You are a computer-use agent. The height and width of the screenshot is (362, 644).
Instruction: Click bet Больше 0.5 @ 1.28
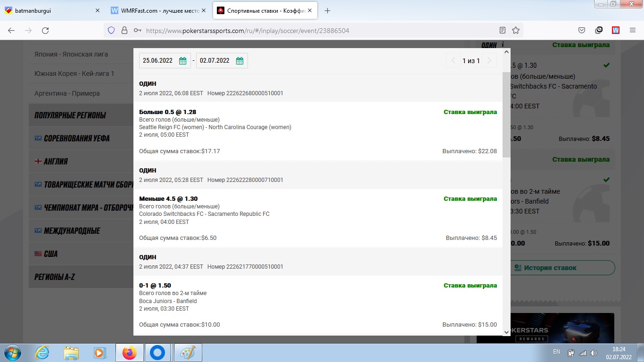click(168, 112)
